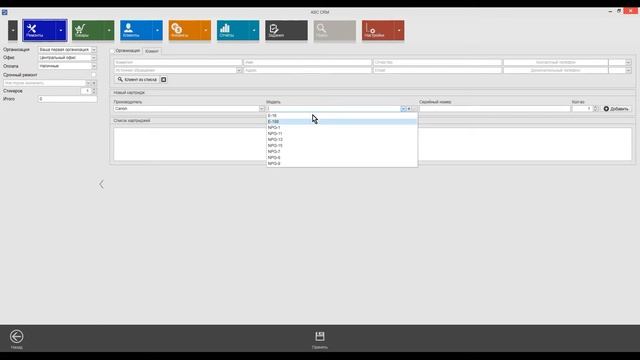
Task: Add new model with the plus icon
Action: coord(409,109)
